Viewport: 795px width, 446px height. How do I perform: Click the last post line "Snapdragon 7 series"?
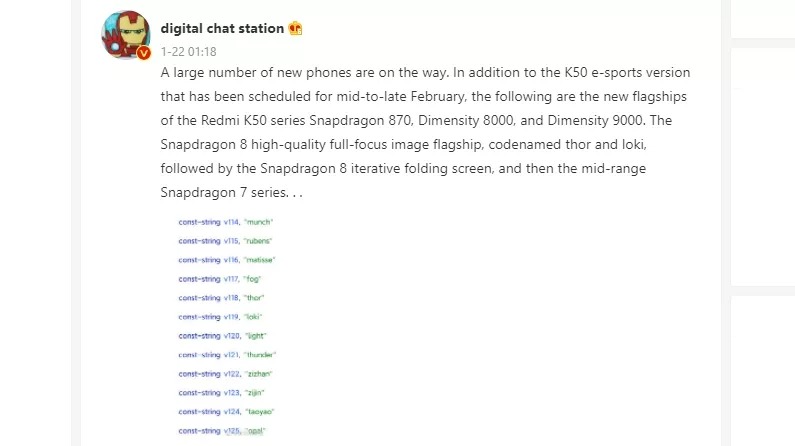(x=230, y=191)
